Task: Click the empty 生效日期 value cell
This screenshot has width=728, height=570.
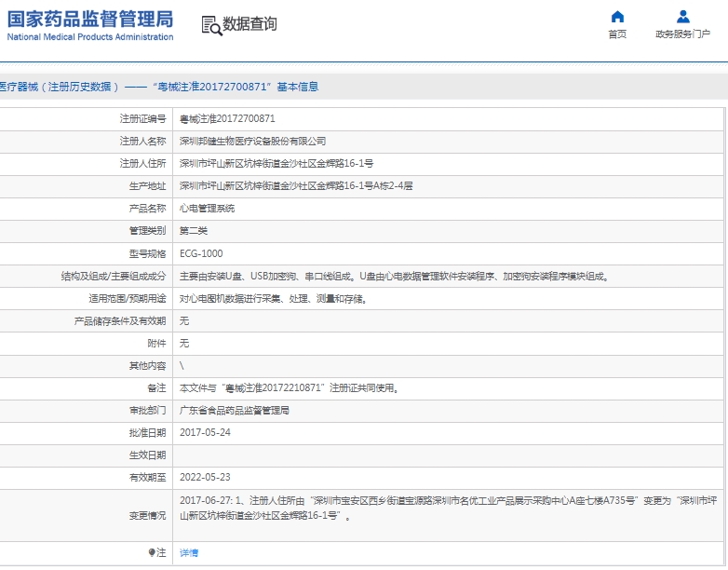Action: point(448,455)
